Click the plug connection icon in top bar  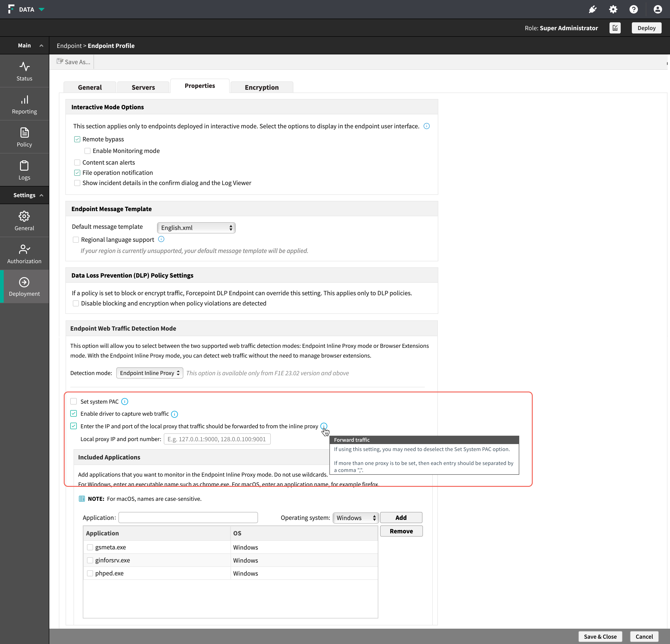(x=592, y=9)
